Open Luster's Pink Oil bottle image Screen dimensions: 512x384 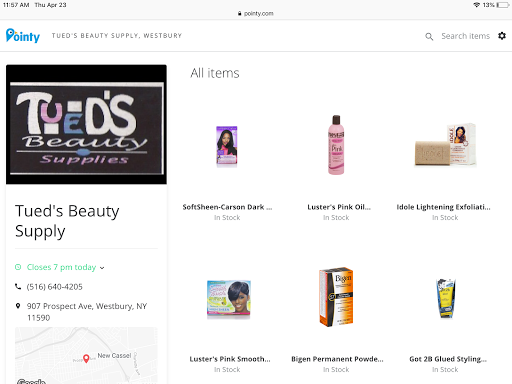(x=336, y=145)
